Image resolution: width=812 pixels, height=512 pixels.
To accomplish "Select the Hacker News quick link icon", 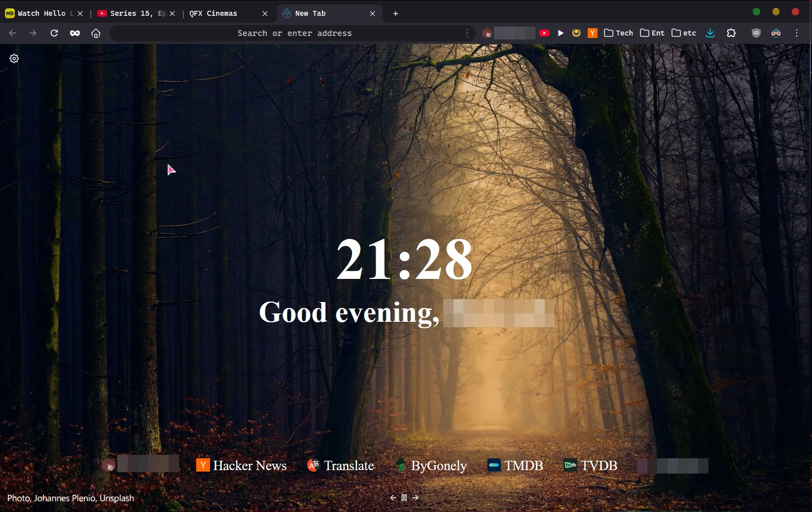I will 203,465.
